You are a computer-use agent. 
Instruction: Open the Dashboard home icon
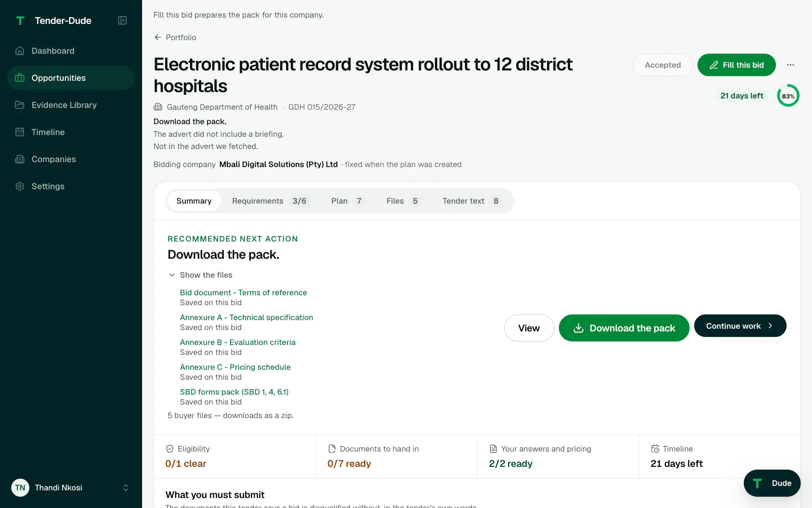pyautogui.click(x=20, y=51)
